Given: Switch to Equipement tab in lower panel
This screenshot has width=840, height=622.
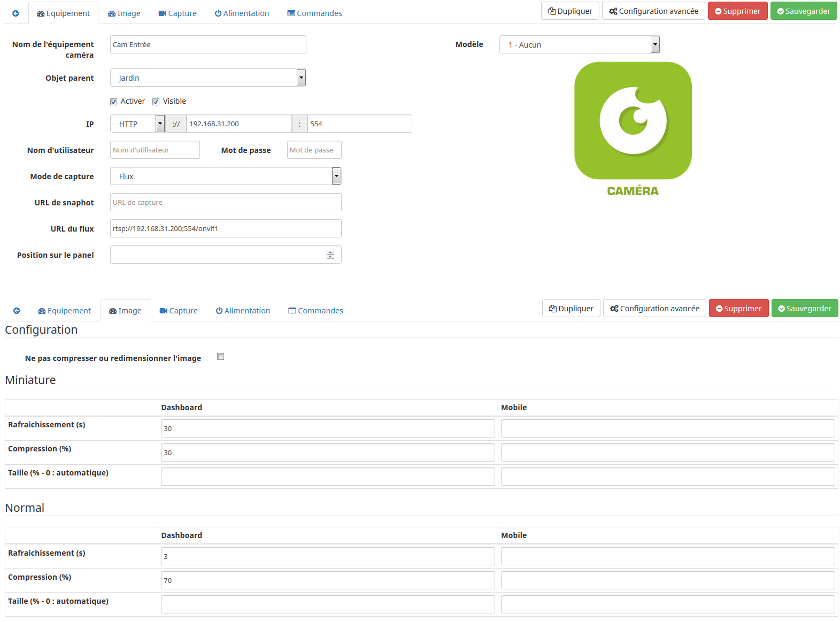Looking at the screenshot, I should pos(64,311).
